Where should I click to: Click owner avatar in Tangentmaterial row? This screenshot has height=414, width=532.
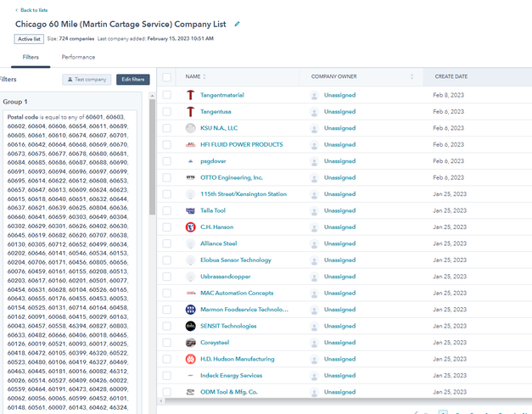point(315,95)
